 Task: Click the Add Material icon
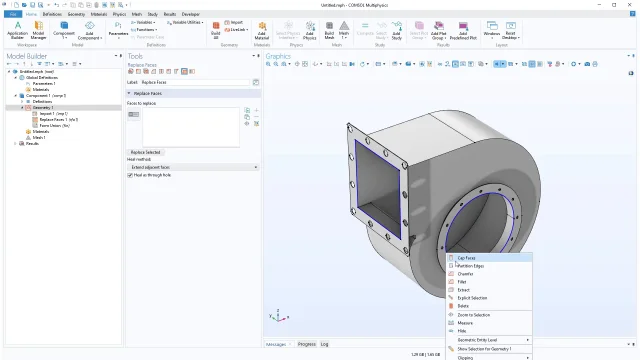point(262,31)
